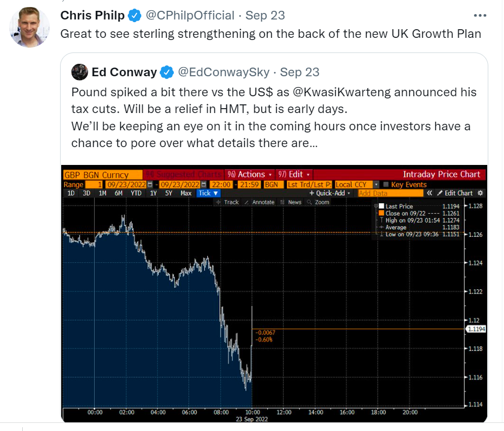Toggle the Key Events checkbox
The height and width of the screenshot is (431, 504).
(x=385, y=184)
